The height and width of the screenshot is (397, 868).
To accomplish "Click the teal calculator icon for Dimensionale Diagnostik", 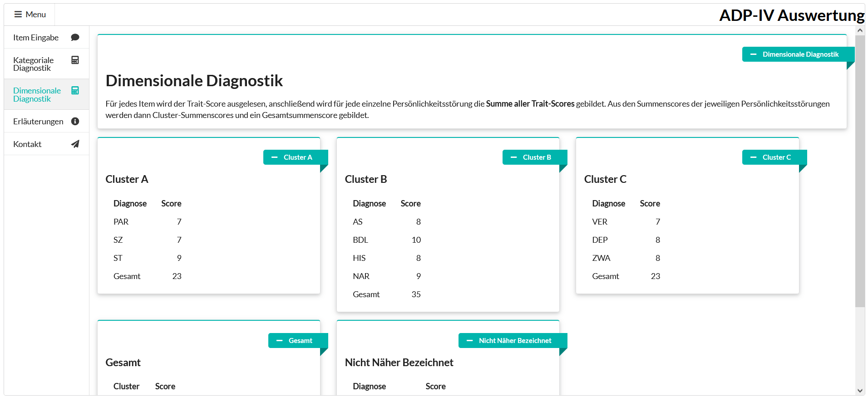I will [x=75, y=90].
